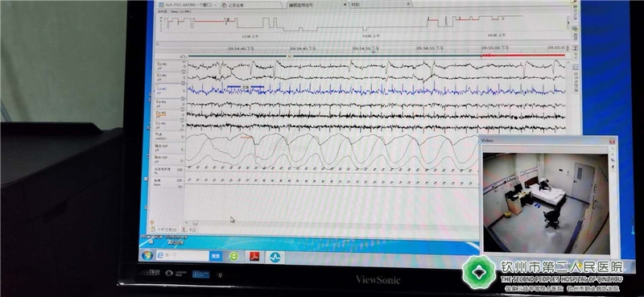Click the patient room video thumbnail
This screenshot has height=297, width=644.
tap(546, 203)
